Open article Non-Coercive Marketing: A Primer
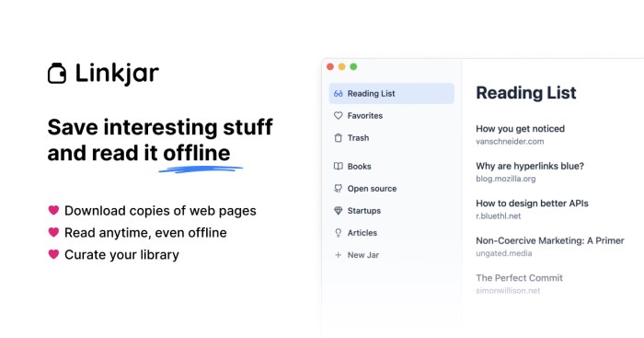The image size is (644, 338). tap(550, 240)
